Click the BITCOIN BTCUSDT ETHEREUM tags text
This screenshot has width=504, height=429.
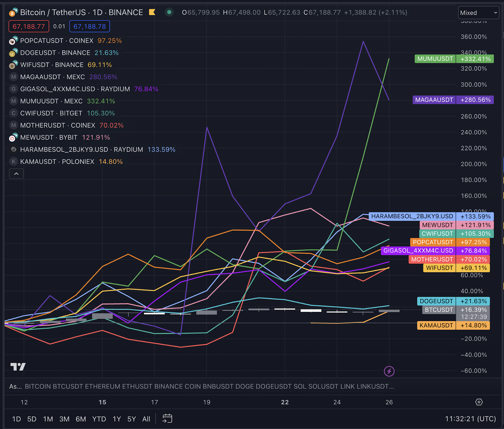pyautogui.click(x=209, y=386)
